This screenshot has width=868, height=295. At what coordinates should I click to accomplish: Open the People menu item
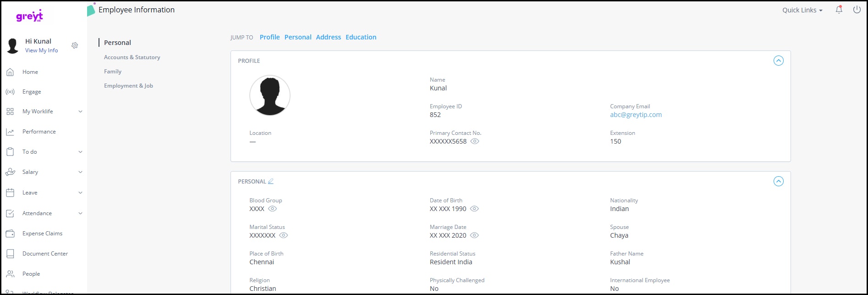tap(31, 274)
